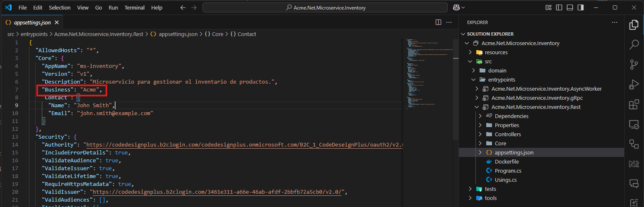Screen dimensions: 644x207
Task: Collapse the src folder chevron
Action: 470,61
